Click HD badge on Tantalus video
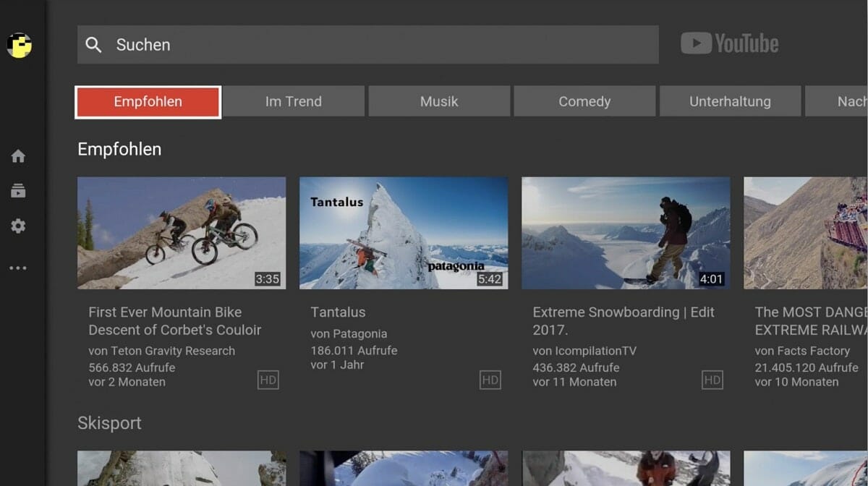The height and width of the screenshot is (486, 868). tap(490, 380)
